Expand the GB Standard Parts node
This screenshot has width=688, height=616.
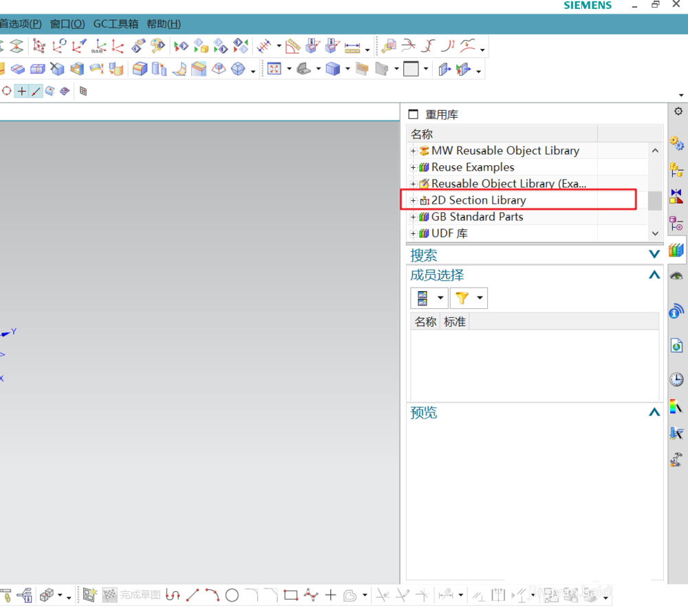click(x=413, y=217)
